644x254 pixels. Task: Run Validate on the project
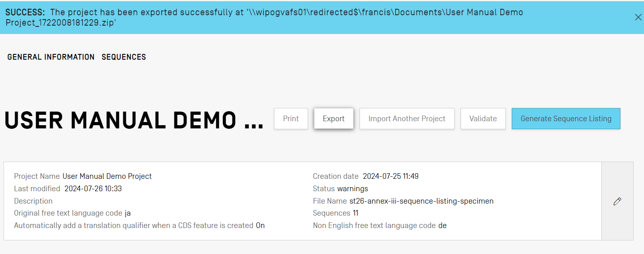pos(483,119)
